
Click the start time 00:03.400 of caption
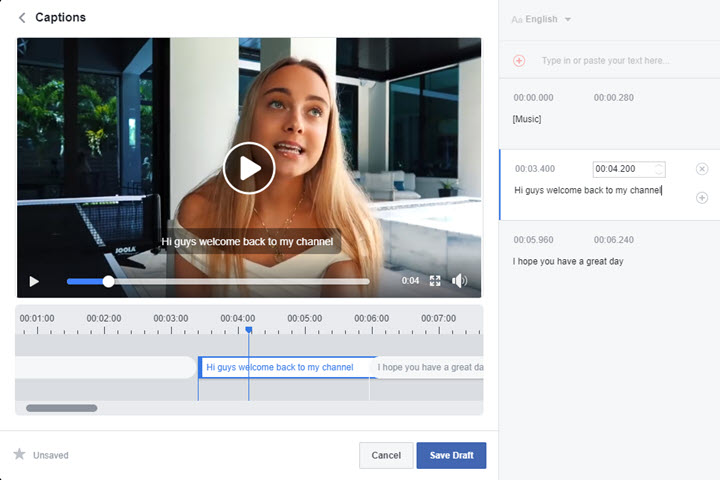[534, 169]
